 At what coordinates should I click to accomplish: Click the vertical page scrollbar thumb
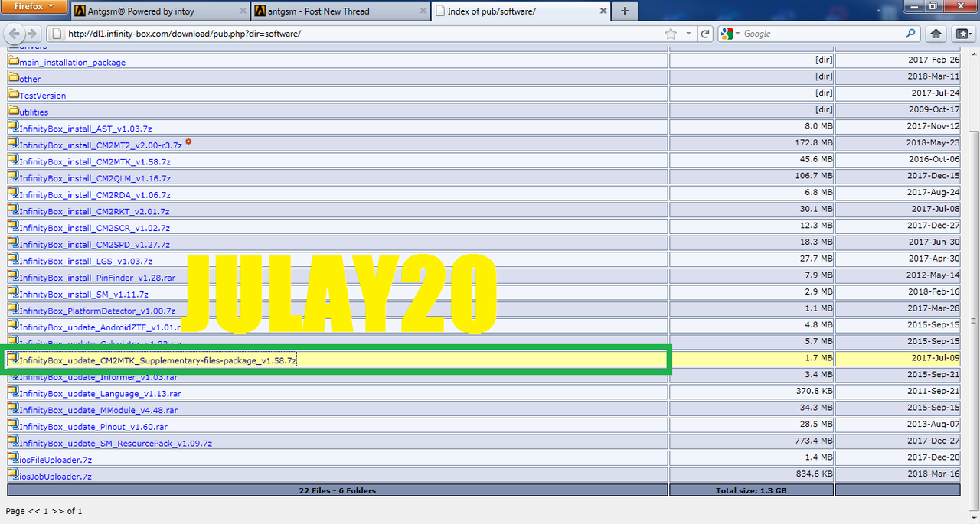coord(974,321)
